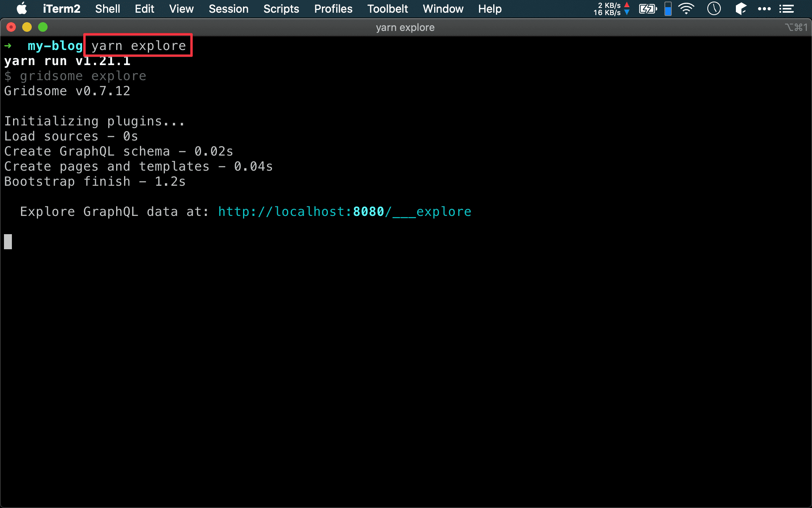Click the cube-shaped menu bar icon
This screenshot has height=508, width=812.
coord(740,9)
